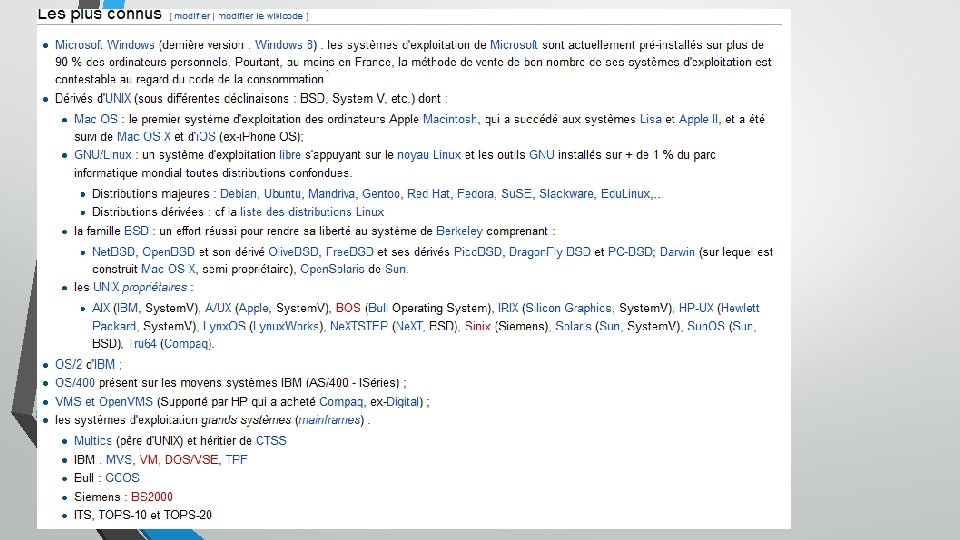This screenshot has height=540, width=960.
Task: Follow the Compaq link after 'a acheté'
Action: 341,402
